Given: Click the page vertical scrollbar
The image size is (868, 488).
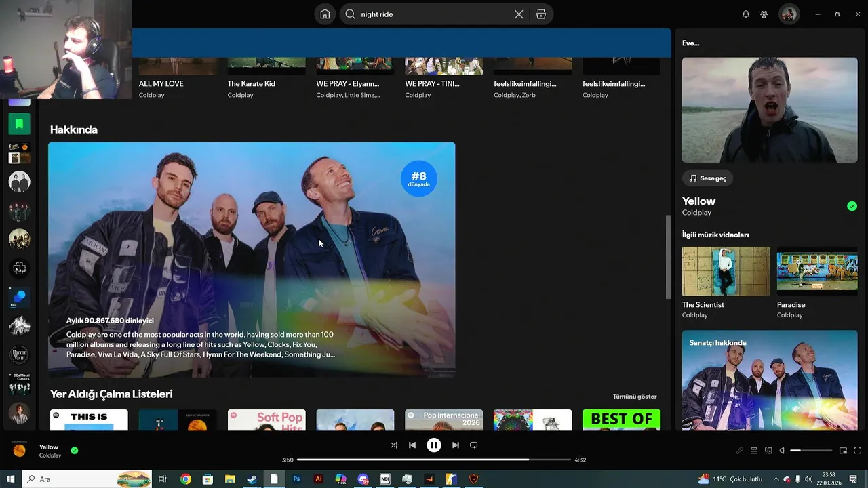Looking at the screenshot, I should [x=669, y=258].
